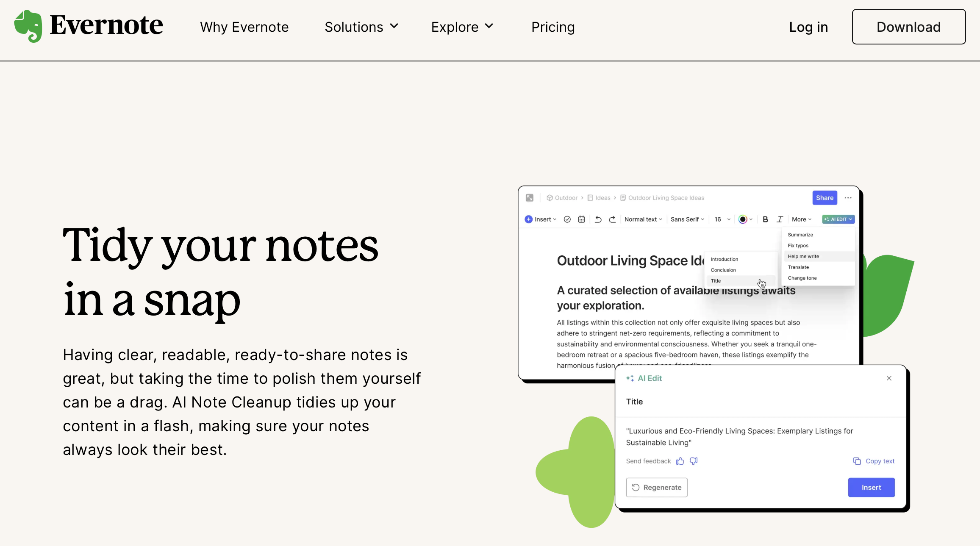Viewport: 980px width, 546px height.
Task: Click the Outdoor Living Space Ideas note title
Action: pyautogui.click(x=630, y=261)
